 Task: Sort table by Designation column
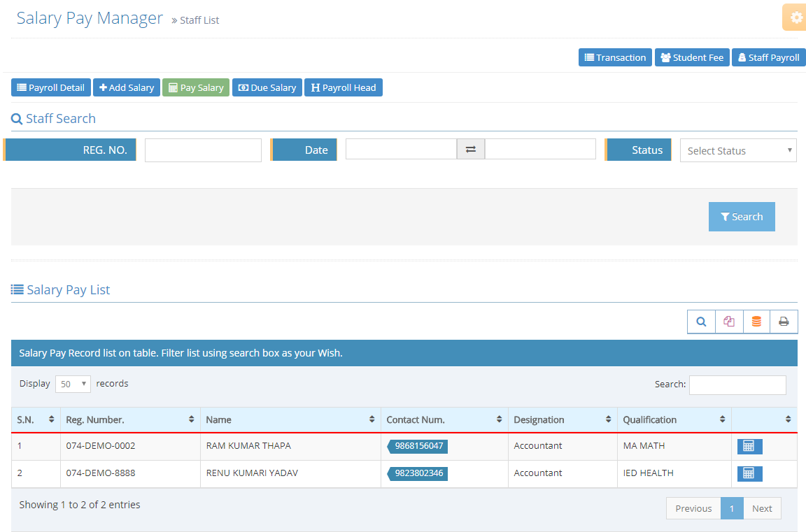563,419
